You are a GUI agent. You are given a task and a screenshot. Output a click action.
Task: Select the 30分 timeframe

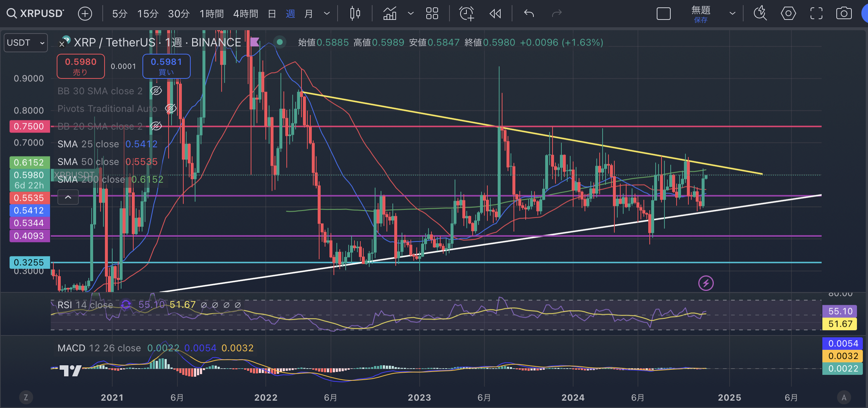[179, 14]
